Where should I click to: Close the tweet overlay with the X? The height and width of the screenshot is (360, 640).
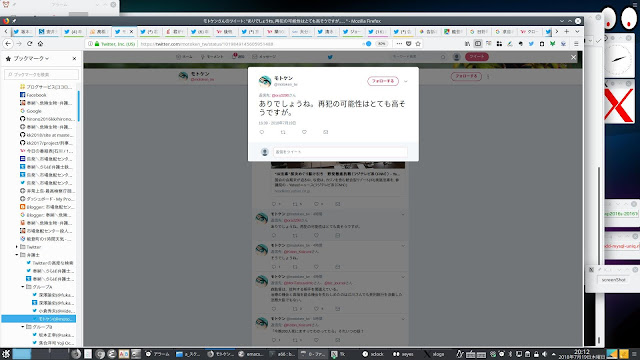[x=573, y=58]
